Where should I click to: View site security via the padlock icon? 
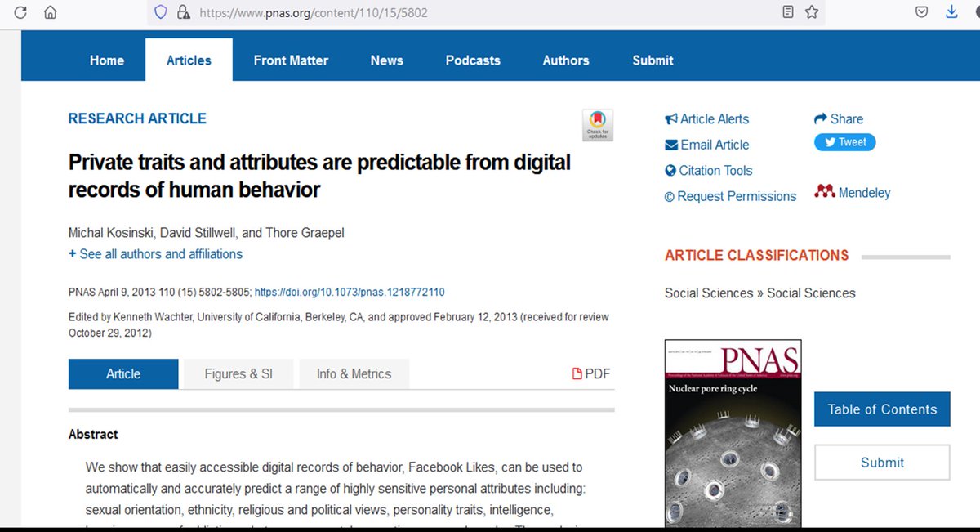(x=183, y=12)
